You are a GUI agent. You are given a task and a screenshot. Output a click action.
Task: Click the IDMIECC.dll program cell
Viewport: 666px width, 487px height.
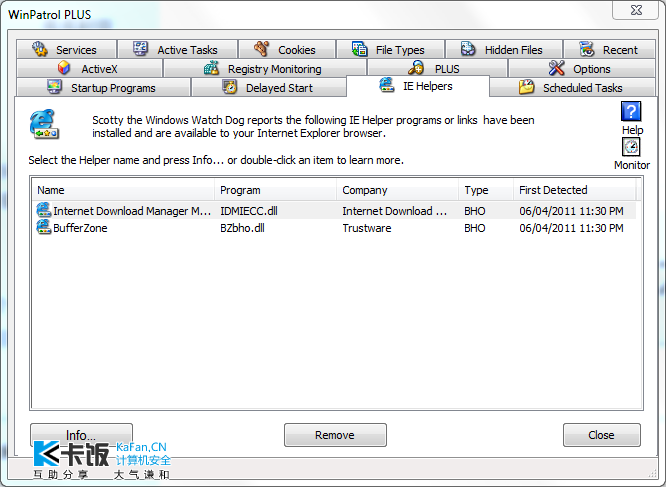tap(249, 211)
